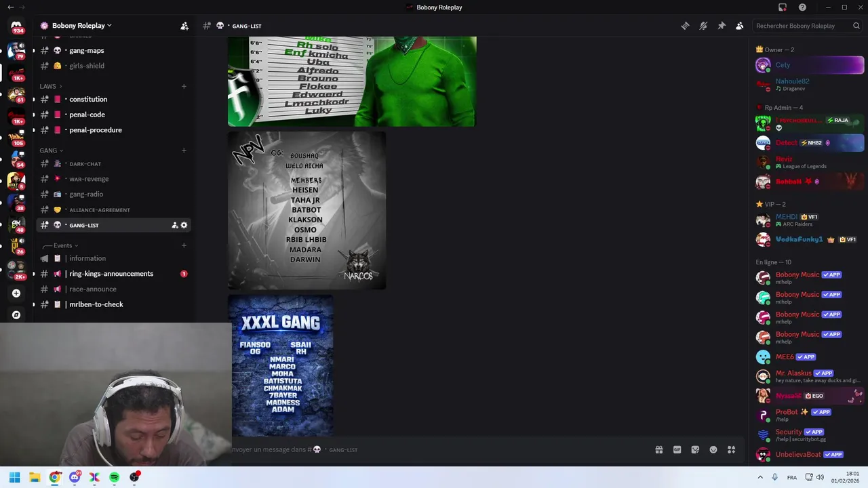Add a channel to the Events category

pos(184,245)
